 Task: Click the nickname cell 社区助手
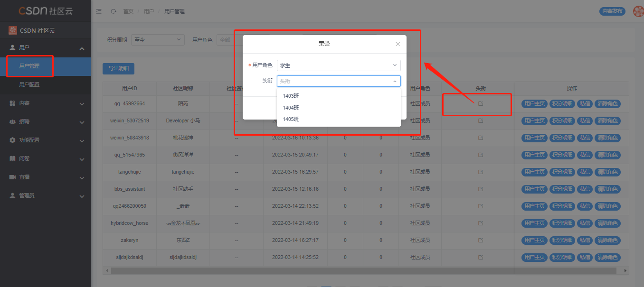tap(183, 189)
